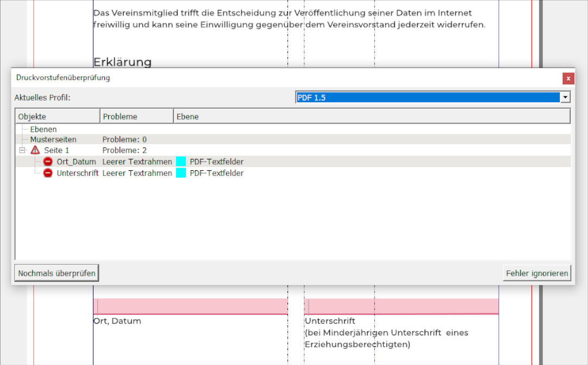Click the cyan layer swatch in Ort_Datum row
This screenshot has height=365, width=588.
[x=181, y=162]
